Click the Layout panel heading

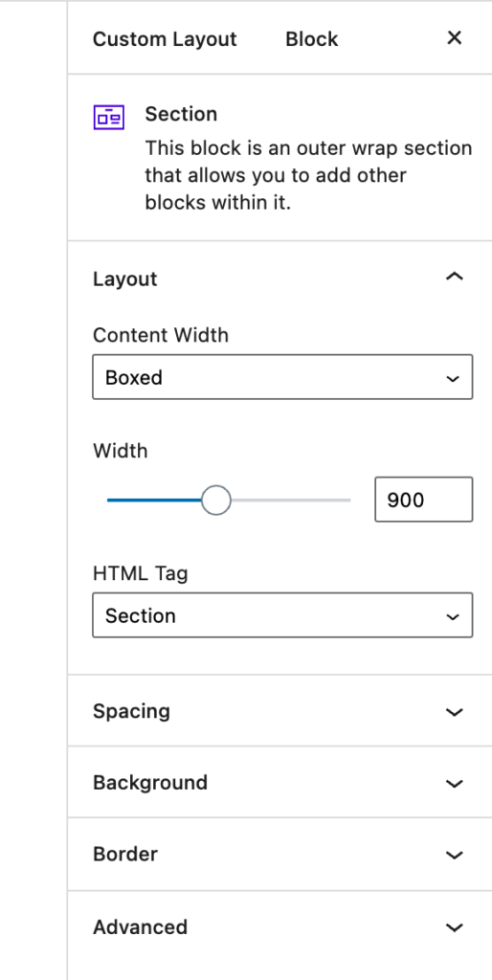point(125,278)
